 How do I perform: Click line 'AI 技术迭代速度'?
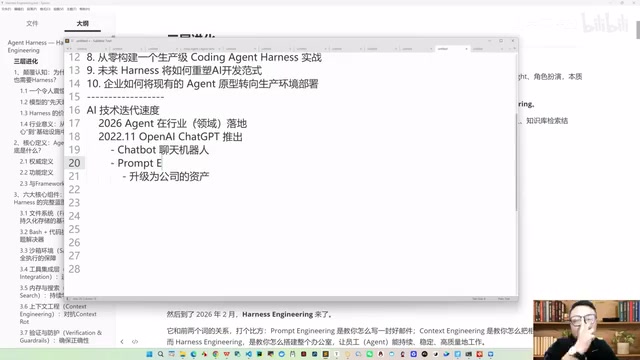tap(123, 110)
